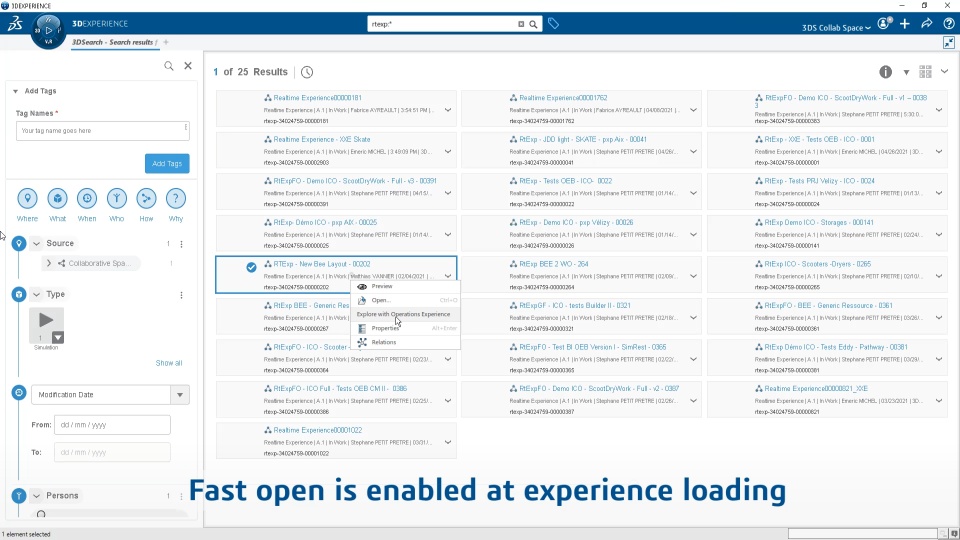
Task: Select the Where tag filter icon
Action: (27, 198)
